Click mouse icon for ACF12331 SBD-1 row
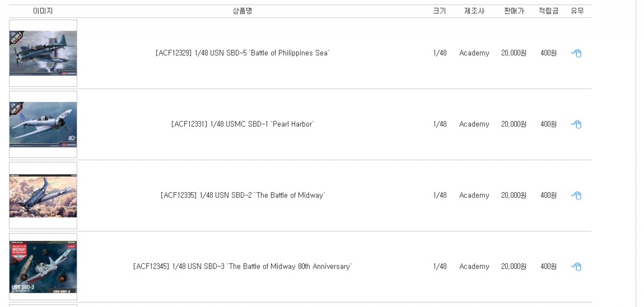The image size is (644, 307). [x=576, y=124]
